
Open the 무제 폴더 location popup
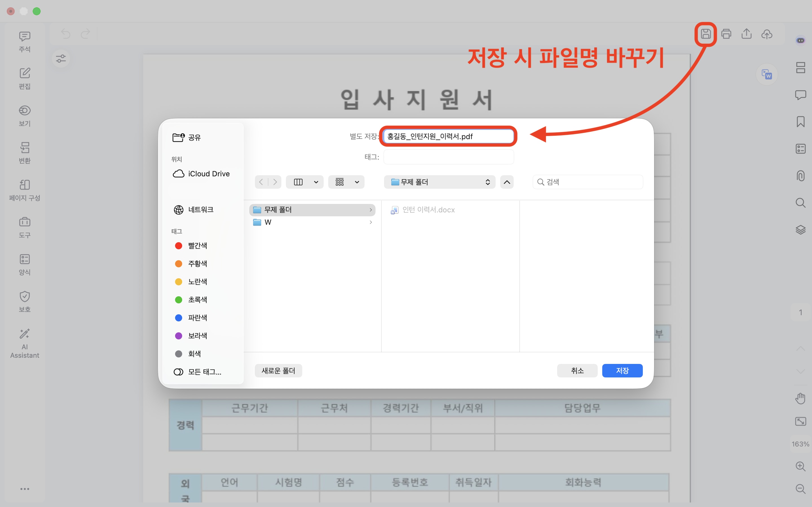pos(440,182)
